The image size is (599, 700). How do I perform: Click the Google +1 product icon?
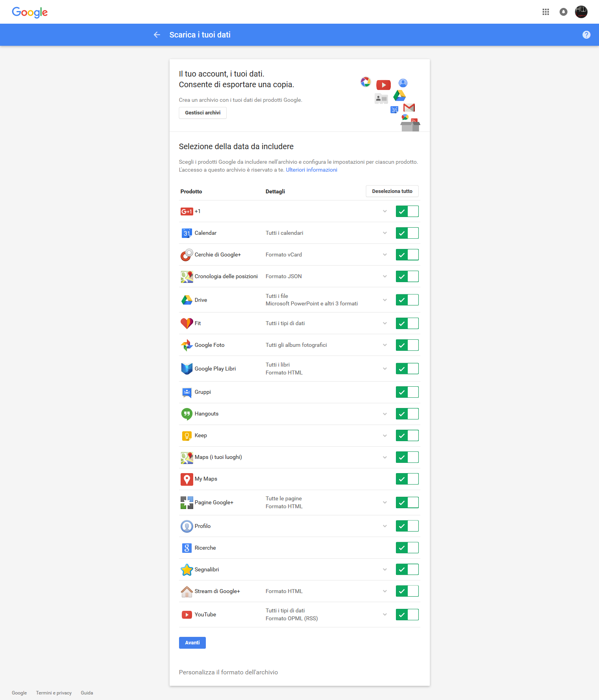(x=187, y=211)
